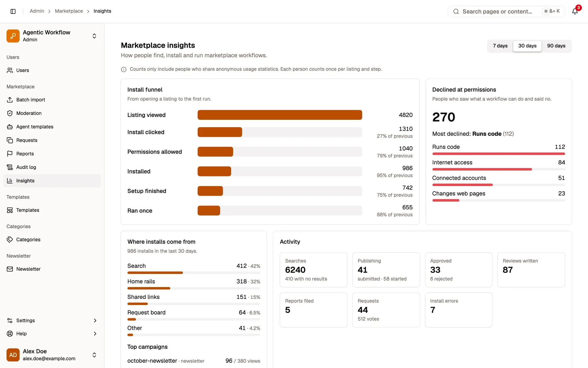Click Insights breadcrumb
Screen dimensions: 588x368
102,11
